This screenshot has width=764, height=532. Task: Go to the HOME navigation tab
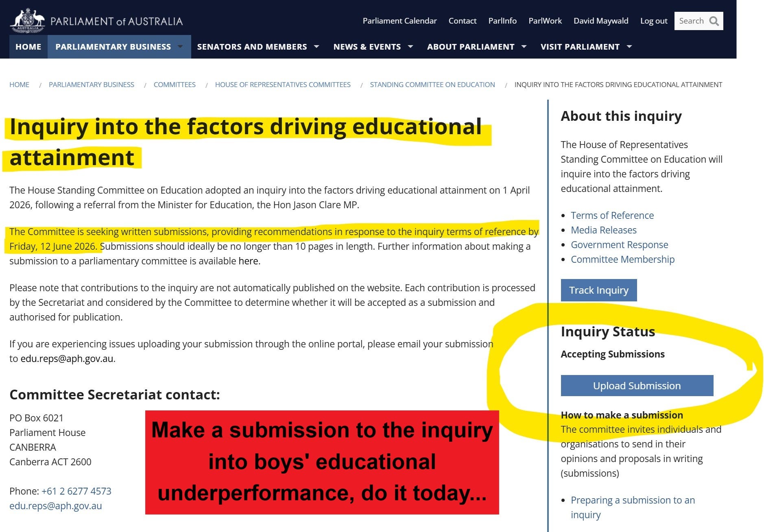(x=28, y=47)
